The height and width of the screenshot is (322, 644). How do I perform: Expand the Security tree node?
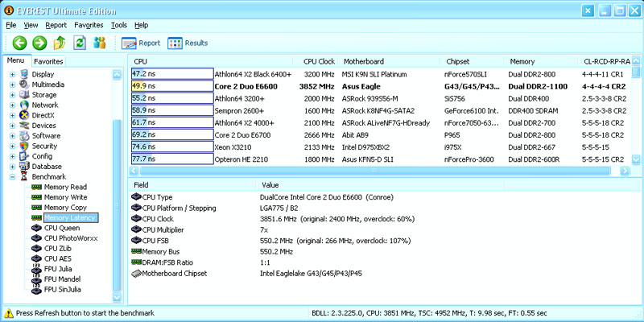[x=12, y=147]
